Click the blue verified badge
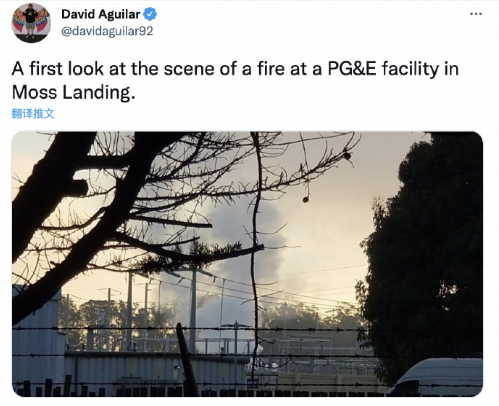499x406 pixels. (x=150, y=14)
